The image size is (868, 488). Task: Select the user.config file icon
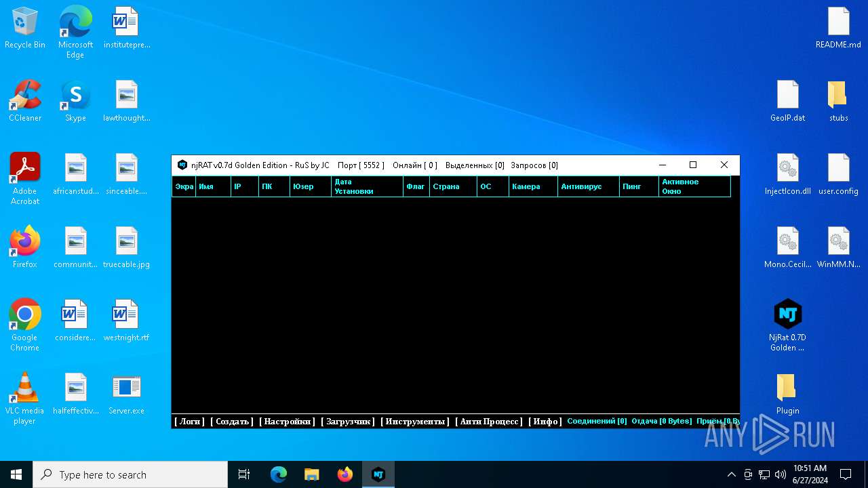(838, 175)
